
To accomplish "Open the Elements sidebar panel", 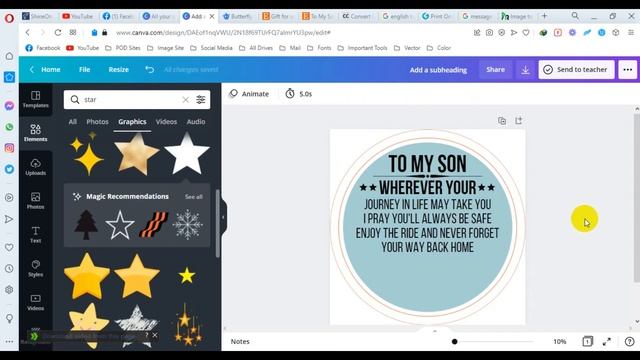I will pos(36,133).
